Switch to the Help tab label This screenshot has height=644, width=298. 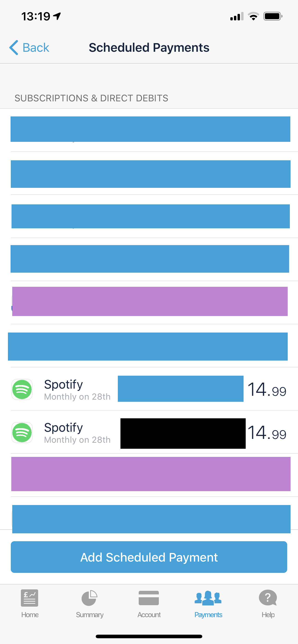[268, 615]
